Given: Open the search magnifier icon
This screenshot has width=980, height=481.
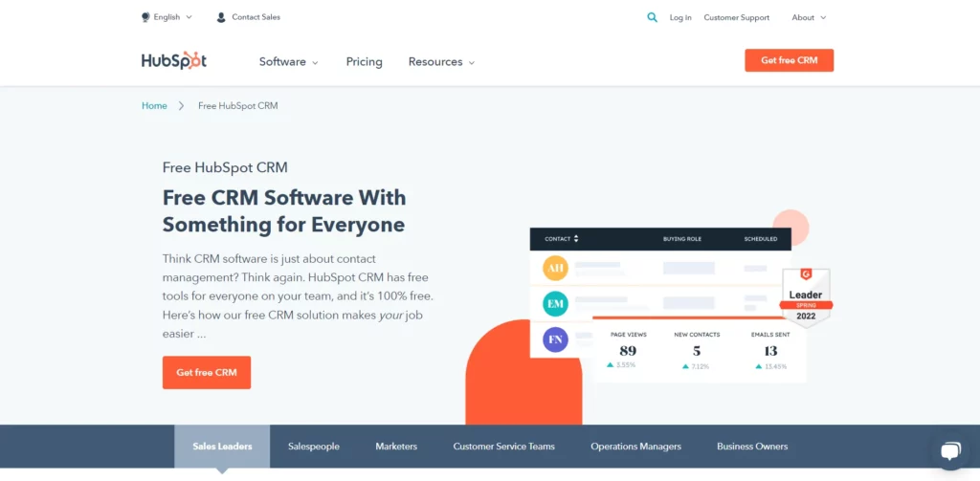Looking at the screenshot, I should click(x=652, y=17).
